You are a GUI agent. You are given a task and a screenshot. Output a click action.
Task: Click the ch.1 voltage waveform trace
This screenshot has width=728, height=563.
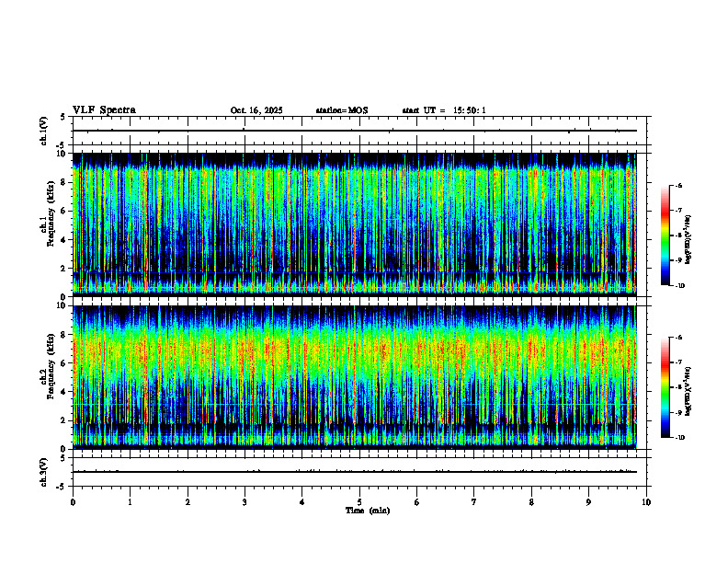pos(355,131)
